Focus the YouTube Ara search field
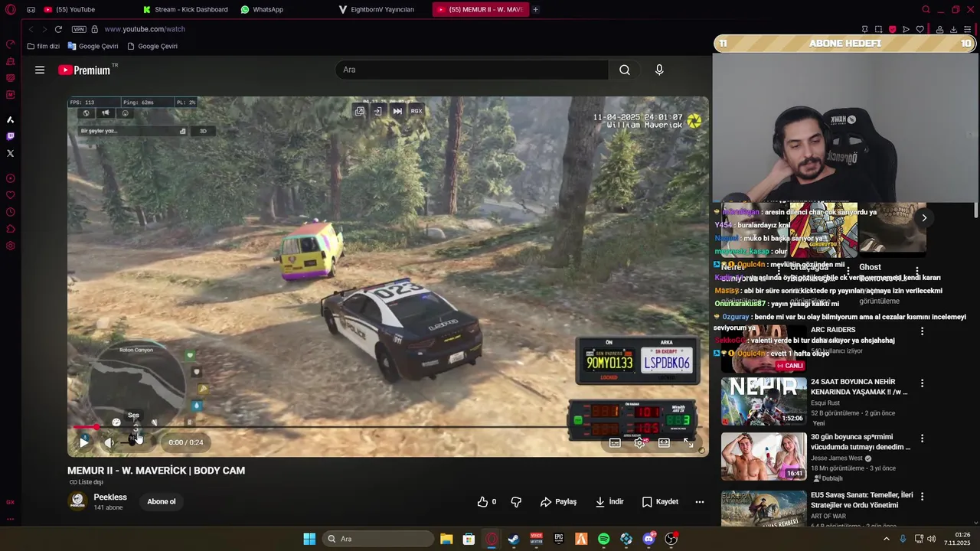This screenshot has height=551, width=980. coord(472,70)
